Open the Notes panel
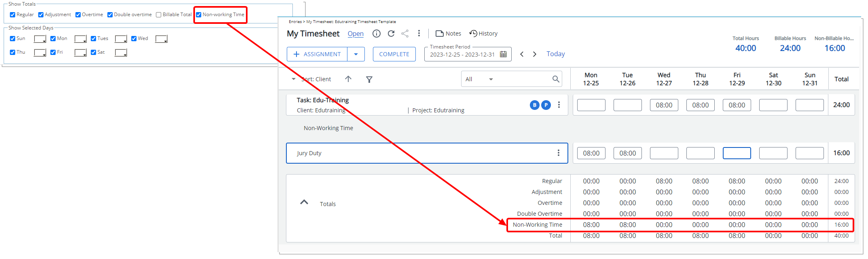The image size is (868, 259). (448, 34)
